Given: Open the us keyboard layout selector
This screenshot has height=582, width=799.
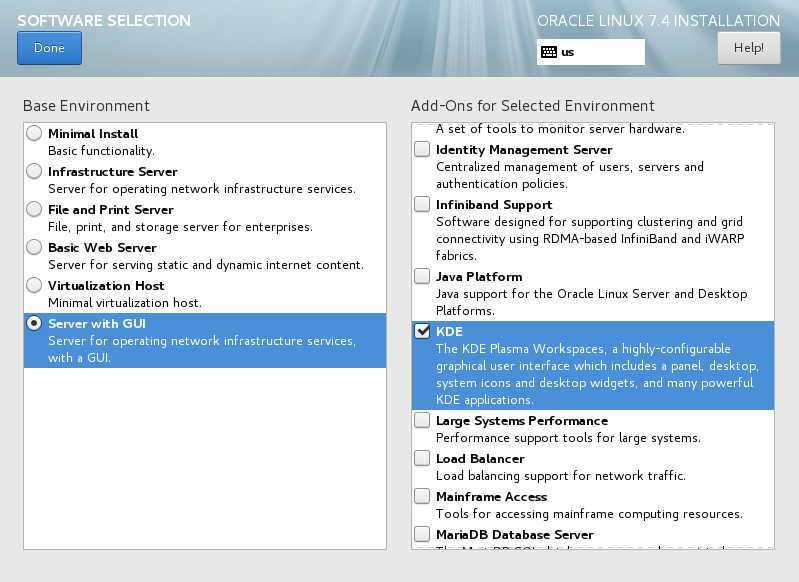Looking at the screenshot, I should [x=591, y=52].
